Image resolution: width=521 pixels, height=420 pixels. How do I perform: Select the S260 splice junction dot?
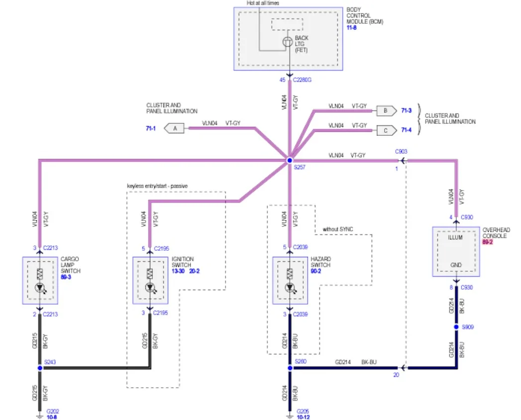click(x=290, y=368)
